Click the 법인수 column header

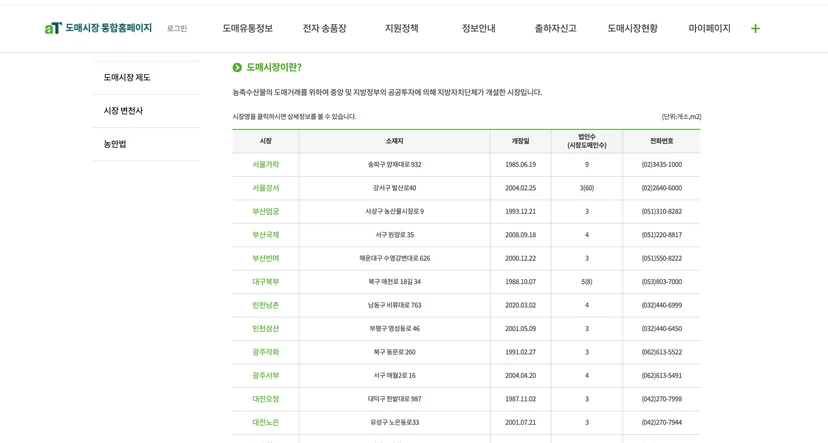coord(587,141)
